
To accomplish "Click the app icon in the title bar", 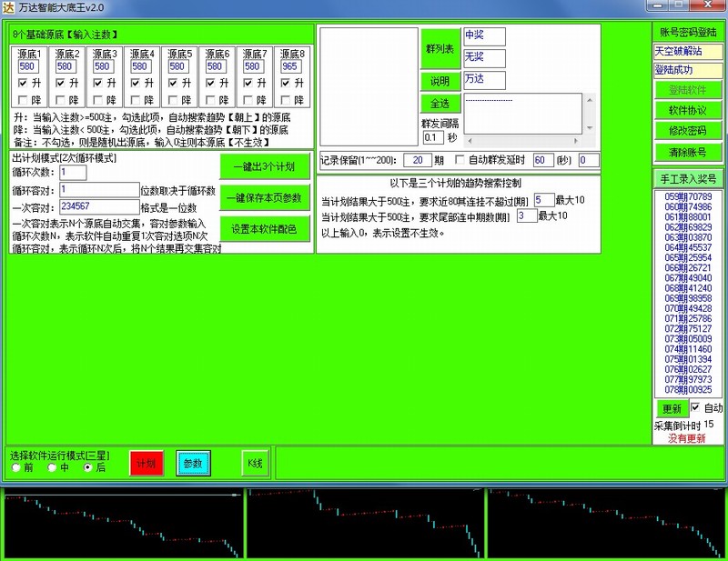I will point(8,7).
